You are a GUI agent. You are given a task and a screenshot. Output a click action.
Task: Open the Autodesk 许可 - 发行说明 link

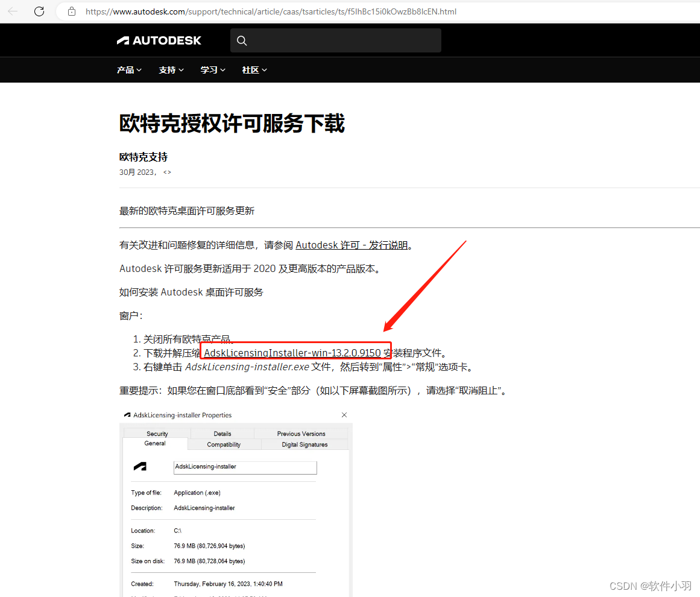pyautogui.click(x=352, y=245)
